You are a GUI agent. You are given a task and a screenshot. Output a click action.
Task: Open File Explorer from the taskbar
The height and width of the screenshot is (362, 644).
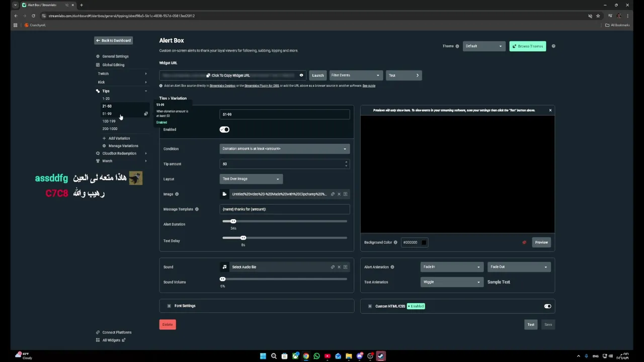pos(349,356)
